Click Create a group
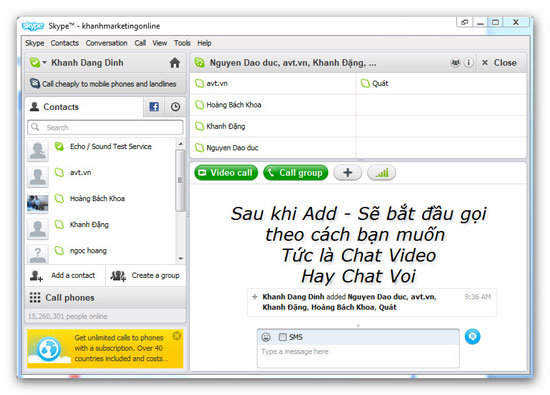 click(146, 276)
